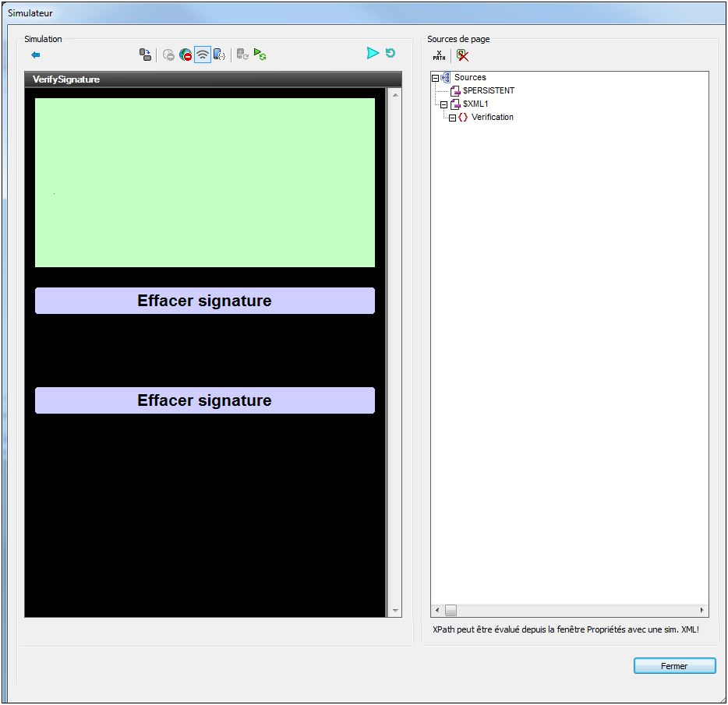Click the first Effacer signature button
This screenshot has height=705, width=728.
[x=204, y=301]
